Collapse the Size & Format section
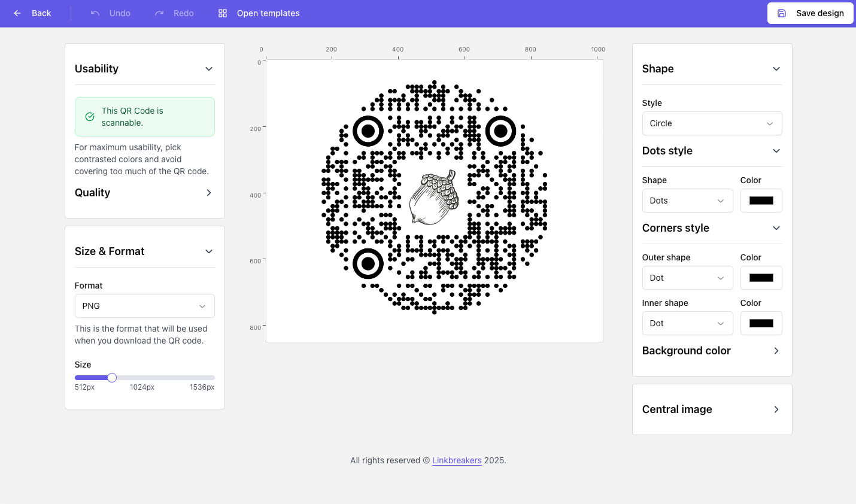 [x=209, y=251]
